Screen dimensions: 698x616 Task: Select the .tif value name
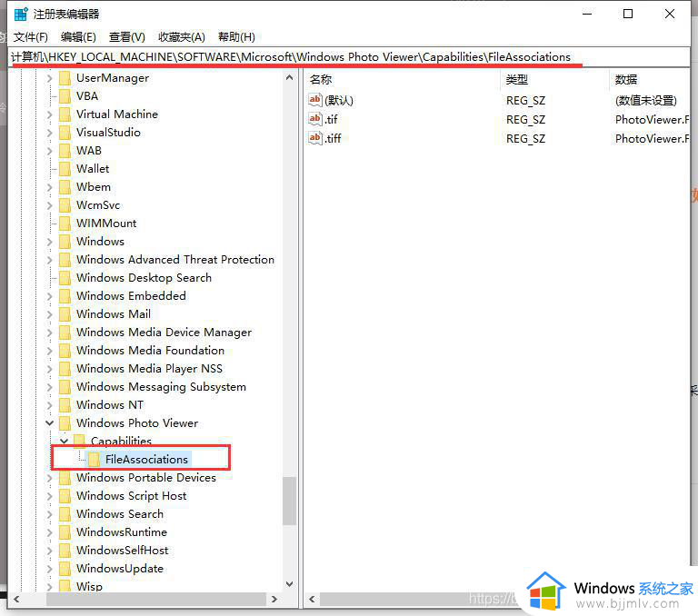(331, 119)
